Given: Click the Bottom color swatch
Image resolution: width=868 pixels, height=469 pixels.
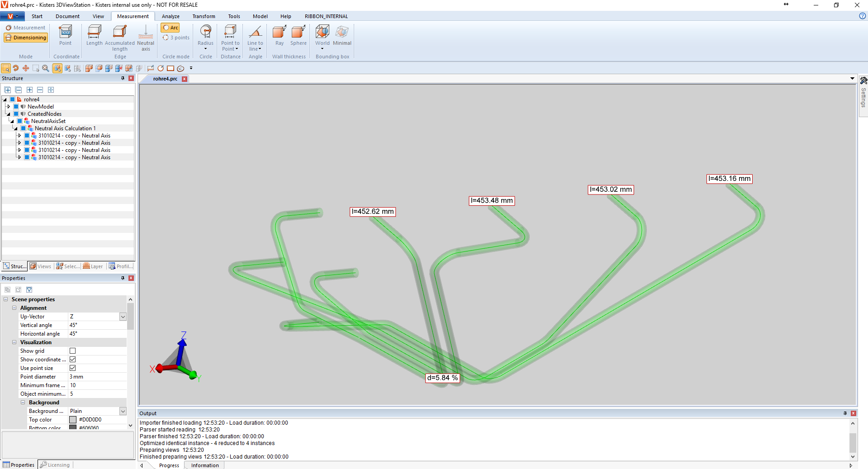Looking at the screenshot, I should point(73,427).
